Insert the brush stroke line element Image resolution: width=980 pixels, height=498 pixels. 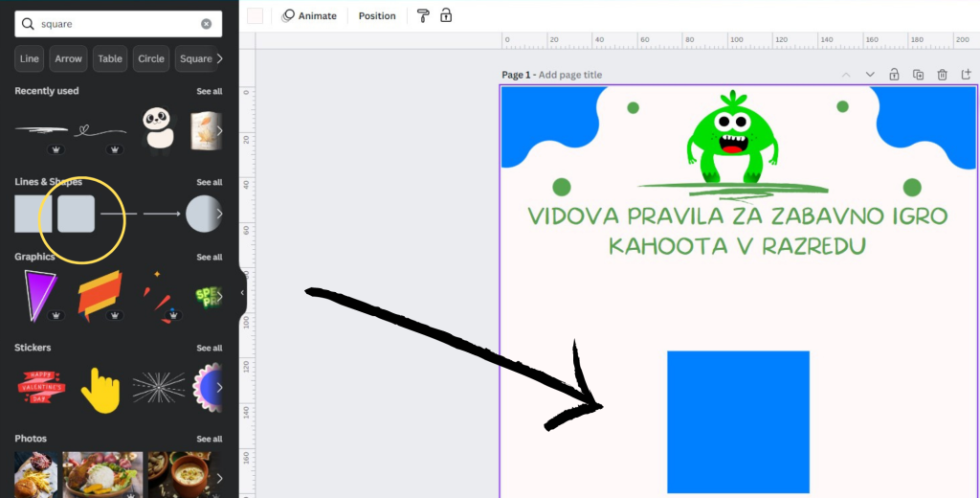click(41, 130)
